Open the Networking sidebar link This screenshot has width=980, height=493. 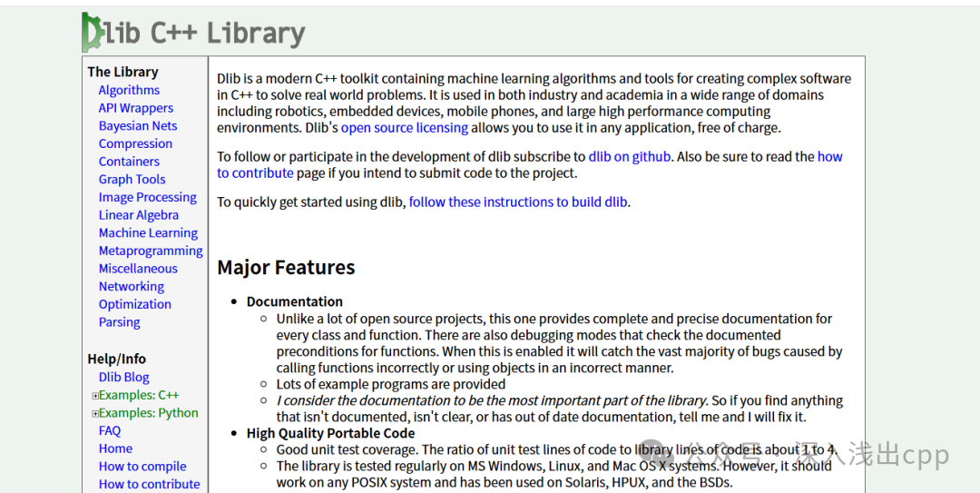132,287
